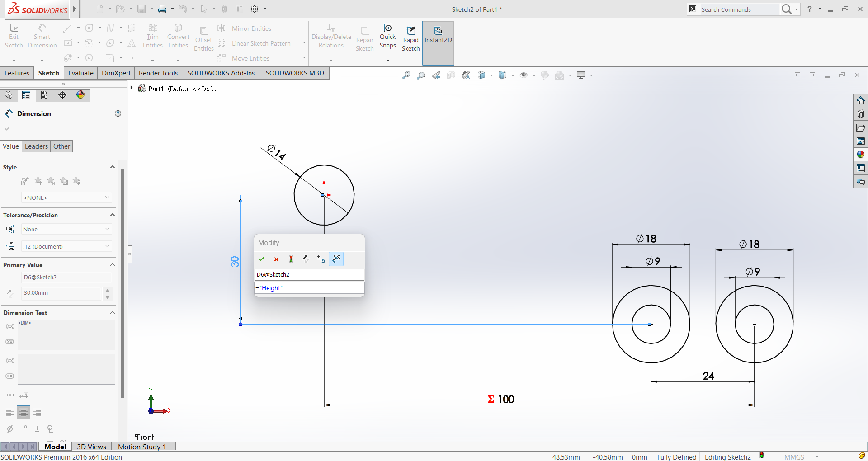The height and width of the screenshot is (461, 868).
Task: Click the ="Height" value field in Modify
Action: tap(310, 288)
